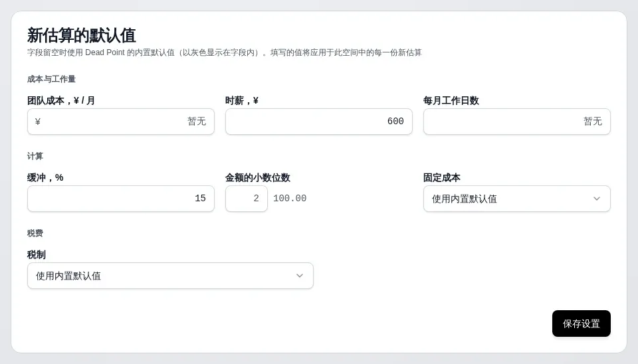Screen dimensions: 638x364
Task: Click the chevron arrow in 固定成本 dropdown
Action: pyautogui.click(x=597, y=199)
